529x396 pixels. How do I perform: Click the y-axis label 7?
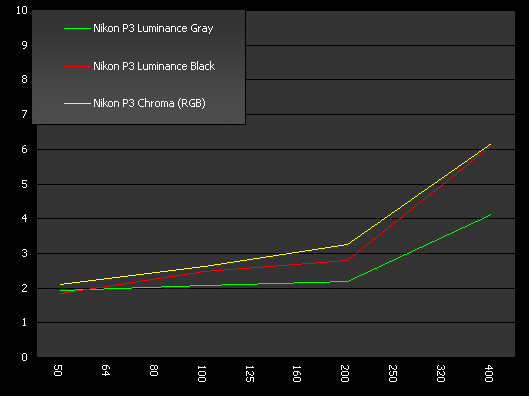point(24,114)
